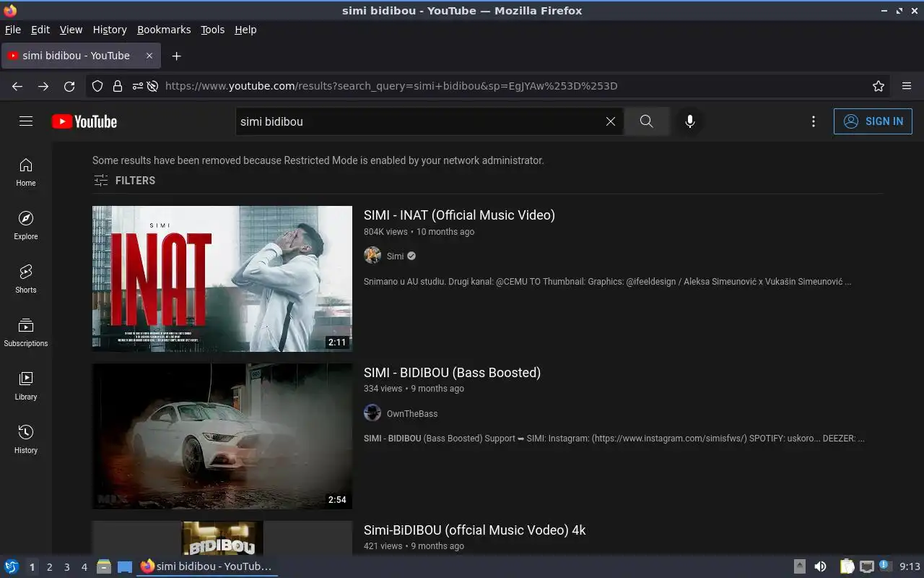This screenshot has width=924, height=578.
Task: Open Simi-BiDIBOU (offcial Music Vodeo) 4k title
Action: 474,530
